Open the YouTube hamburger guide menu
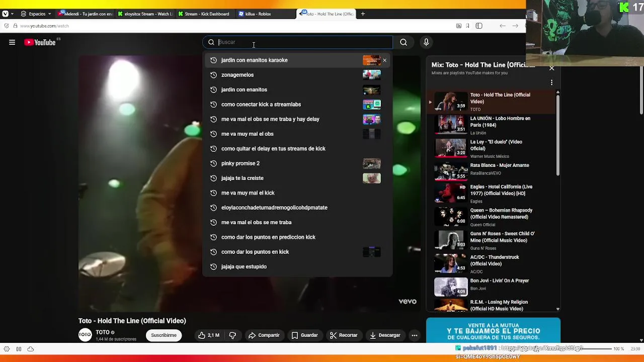644x362 pixels. [x=12, y=42]
